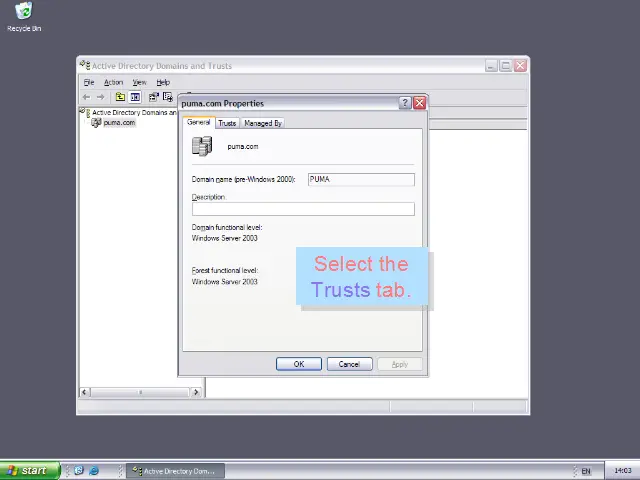The image size is (640, 480).
Task: Close the puma.com Properties dialog
Action: pyautogui.click(x=420, y=103)
